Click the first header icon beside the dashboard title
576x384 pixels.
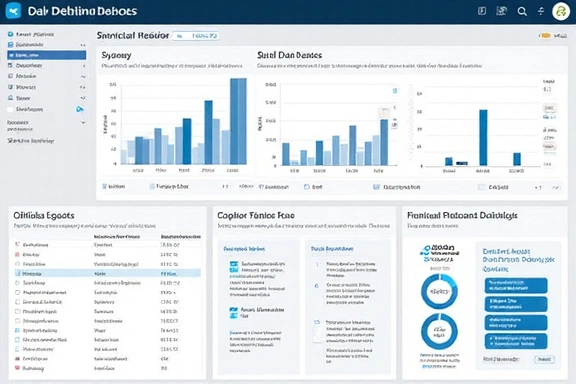pyautogui.click(x=482, y=11)
